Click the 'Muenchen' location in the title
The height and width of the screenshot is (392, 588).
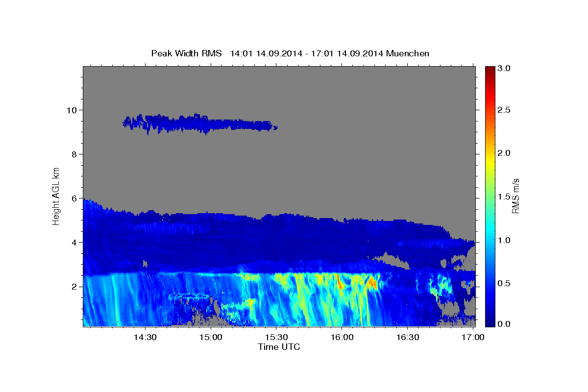pyautogui.click(x=408, y=53)
